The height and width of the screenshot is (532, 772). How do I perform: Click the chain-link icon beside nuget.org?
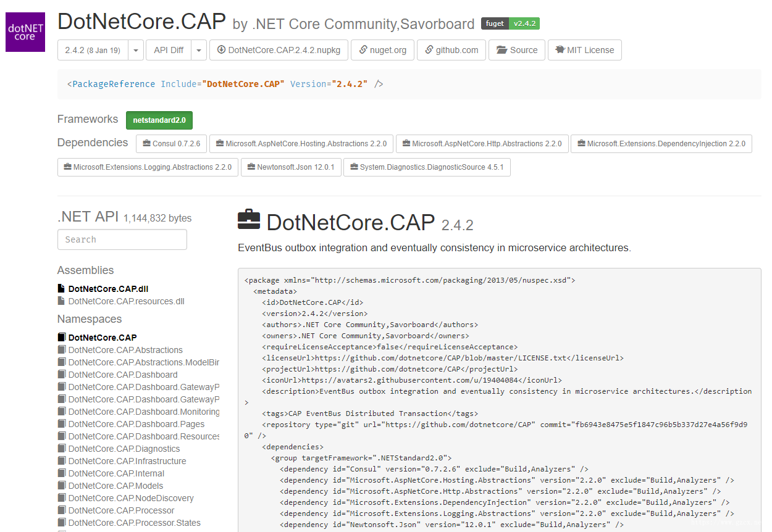click(x=363, y=50)
